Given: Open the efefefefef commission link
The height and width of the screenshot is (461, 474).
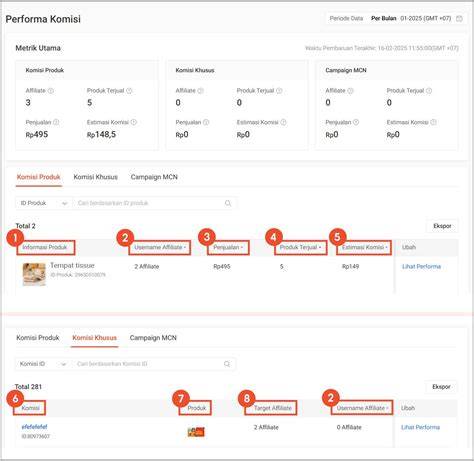Looking at the screenshot, I should 34,427.
